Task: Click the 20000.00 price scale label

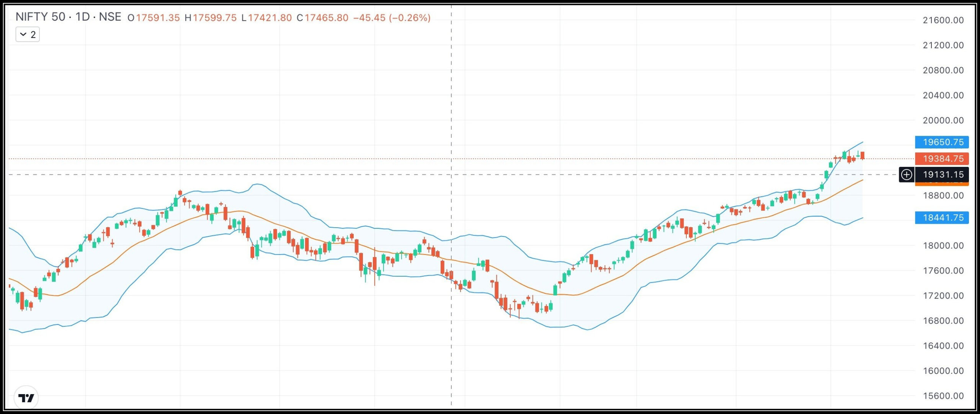Action: click(943, 120)
